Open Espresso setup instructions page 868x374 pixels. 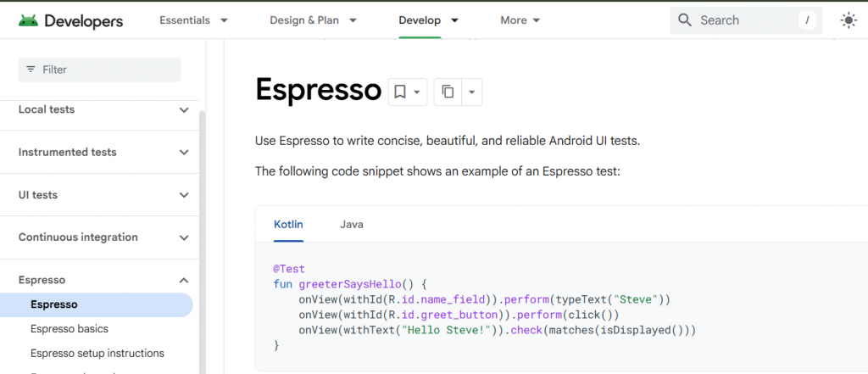pyautogui.click(x=97, y=354)
